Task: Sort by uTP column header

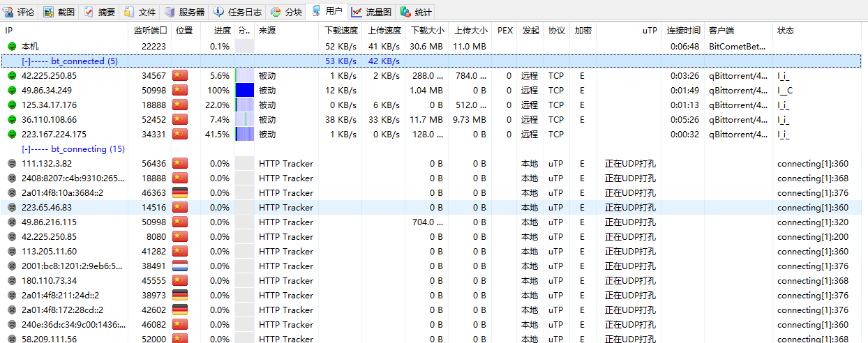Action: pos(629,31)
